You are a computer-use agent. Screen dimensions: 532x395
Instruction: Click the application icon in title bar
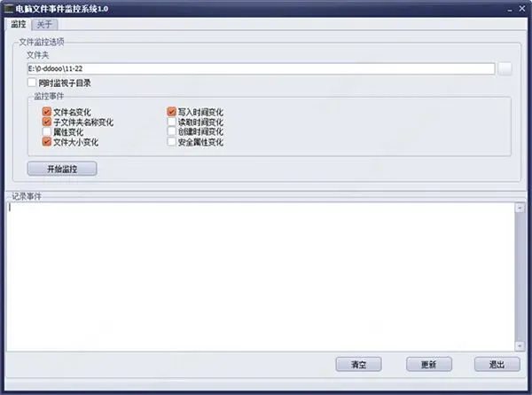(9, 9)
